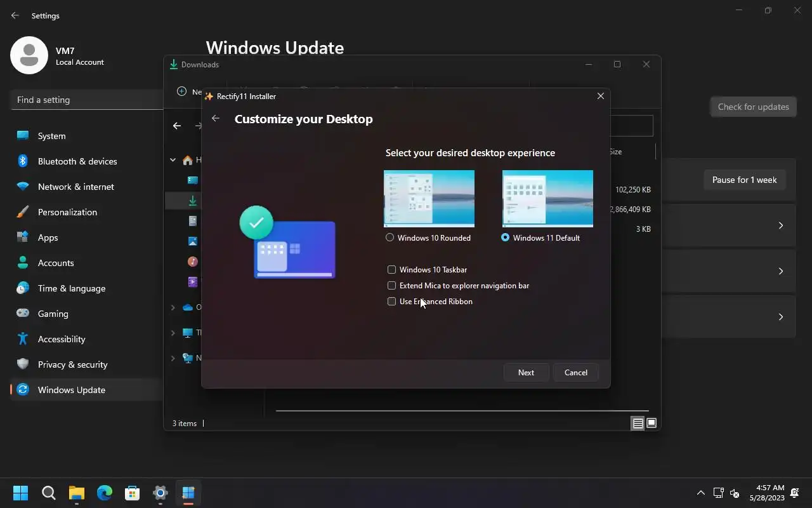Click the New button in explorer toolbar
Screen dimensions: 812x508
[188, 91]
